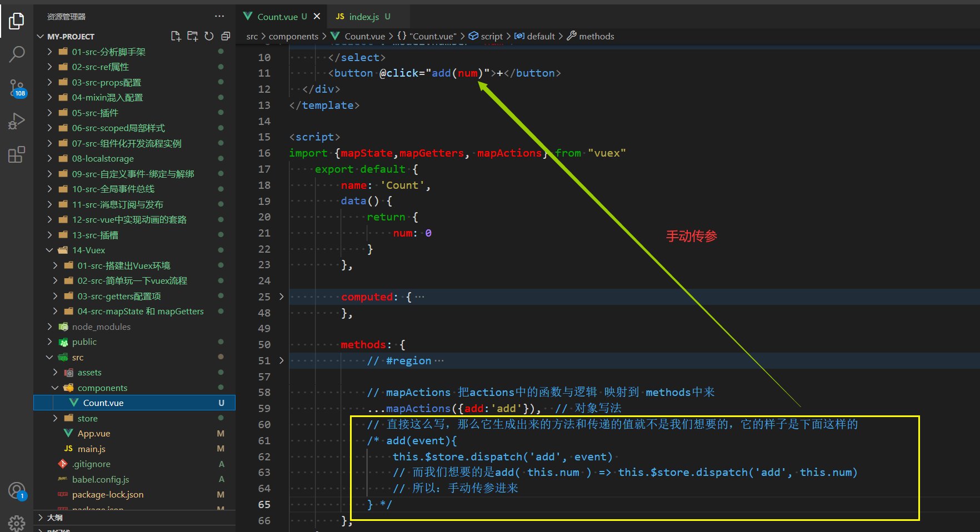Screen dimensions: 980x532
Task: Collapse the MY-PROJECT root section
Action: pos(134,36)
